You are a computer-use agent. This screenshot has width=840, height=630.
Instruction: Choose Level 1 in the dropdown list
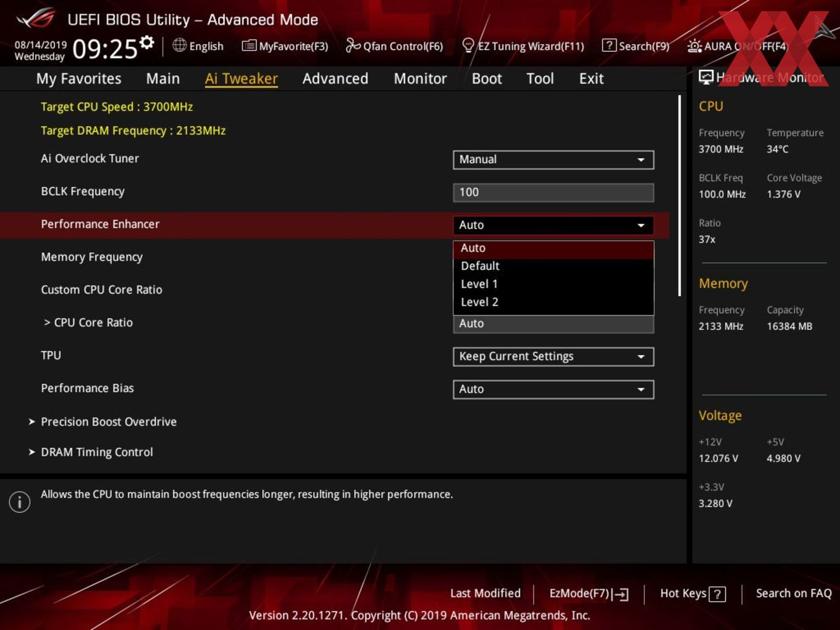point(553,284)
